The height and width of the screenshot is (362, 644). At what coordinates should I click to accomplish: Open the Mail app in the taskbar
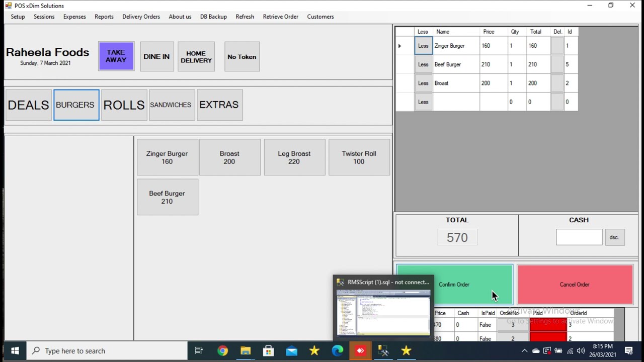291,351
